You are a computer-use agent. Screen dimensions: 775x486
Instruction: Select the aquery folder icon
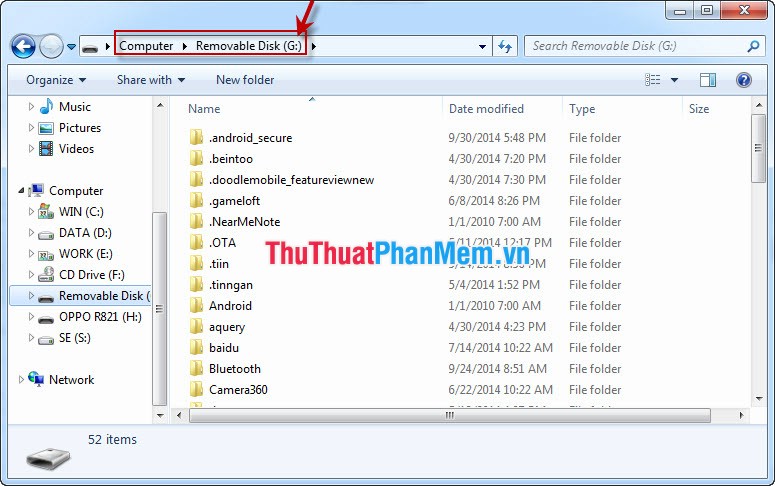(196, 327)
